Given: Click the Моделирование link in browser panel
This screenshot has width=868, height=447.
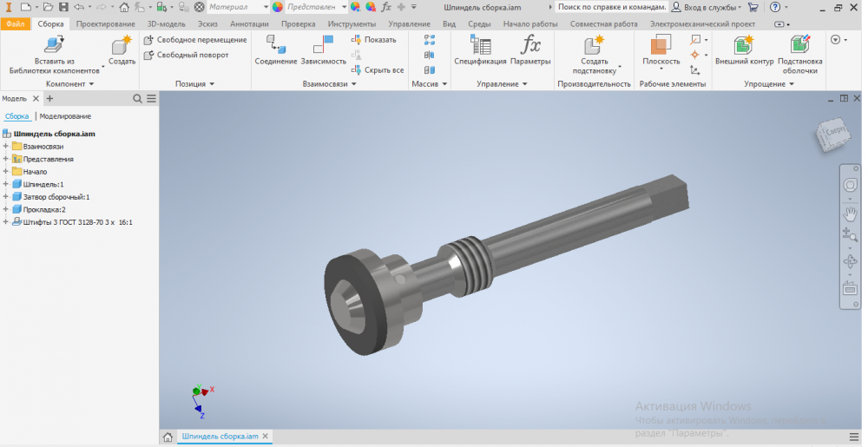Looking at the screenshot, I should (x=65, y=116).
